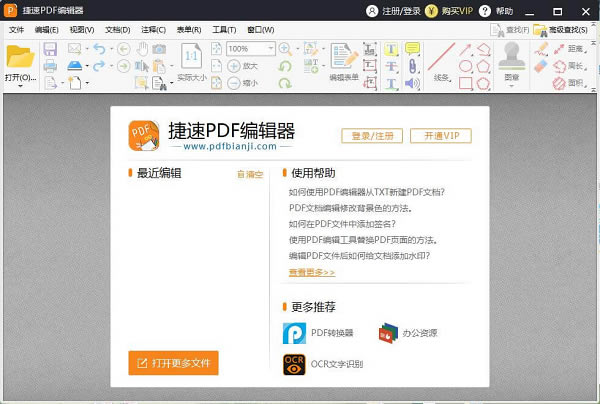Expand the new document dropdown arrow

coord(87,83)
